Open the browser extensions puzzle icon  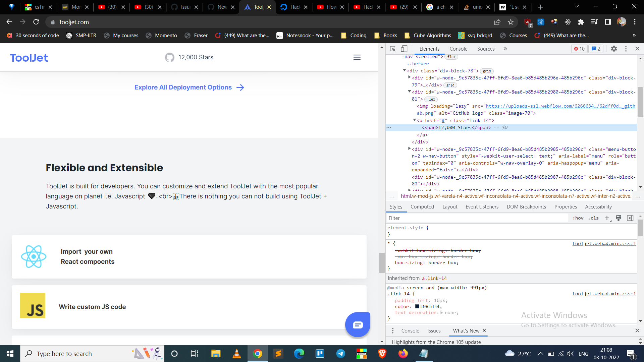click(x=581, y=22)
